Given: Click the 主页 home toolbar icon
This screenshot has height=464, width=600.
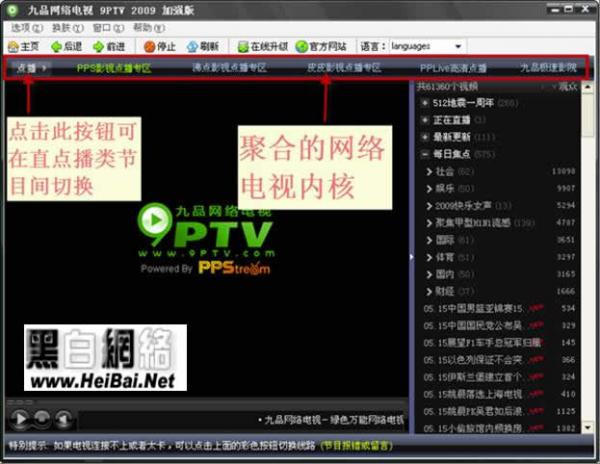Looking at the screenshot, I should coord(24,47).
